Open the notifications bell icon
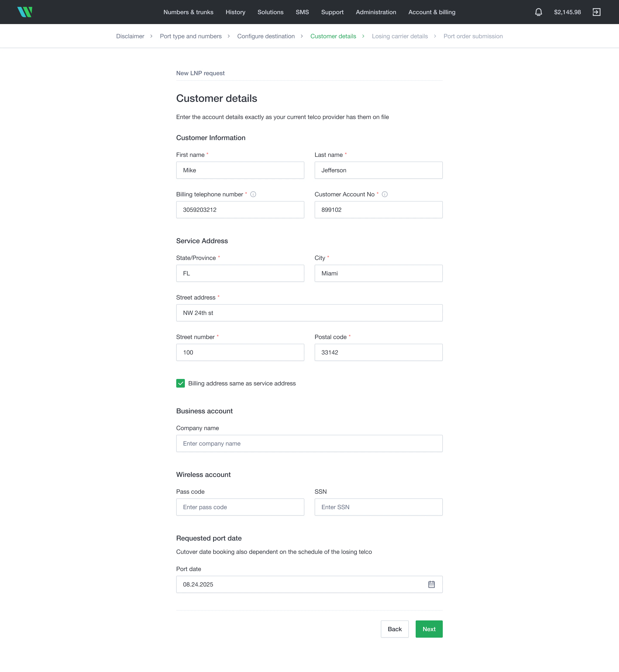This screenshot has height=672, width=619. pos(539,12)
